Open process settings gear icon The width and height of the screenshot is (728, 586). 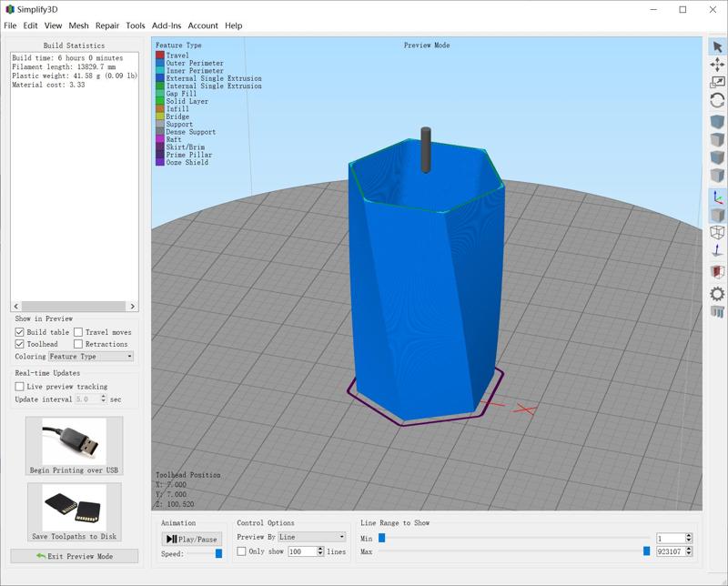coord(717,293)
